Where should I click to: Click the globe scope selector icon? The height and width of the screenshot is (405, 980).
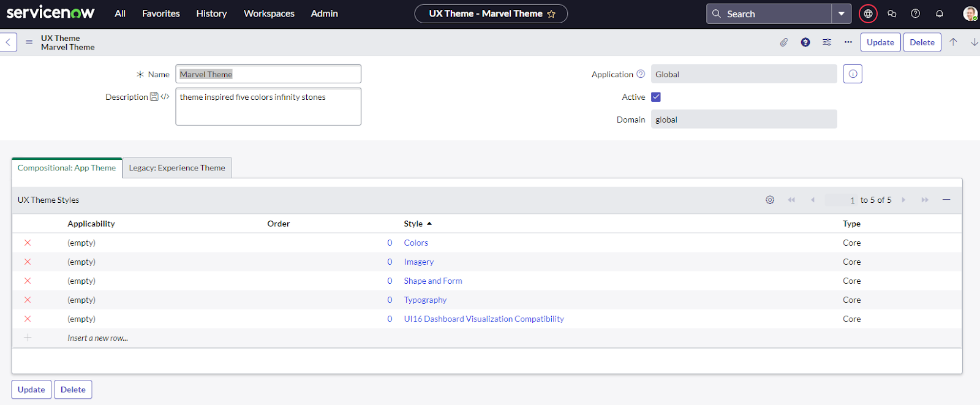(868, 13)
